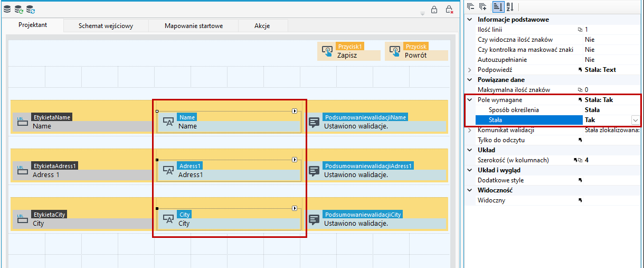
Task: Open the Projektant tab
Action: [33, 25]
